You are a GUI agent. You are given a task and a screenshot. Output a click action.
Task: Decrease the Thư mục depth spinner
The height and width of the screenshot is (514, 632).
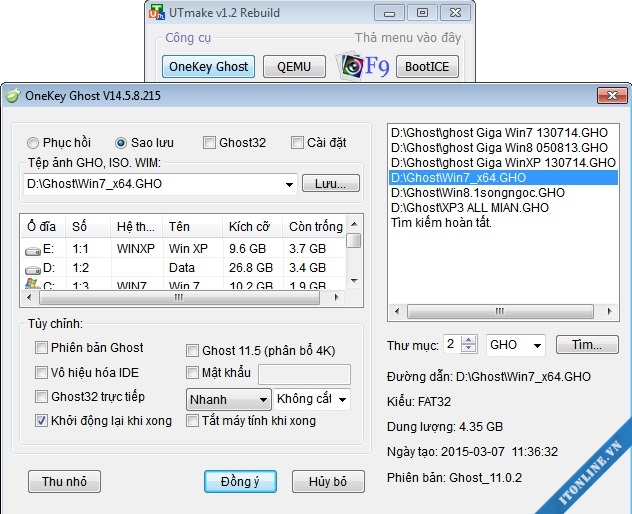tap(468, 349)
